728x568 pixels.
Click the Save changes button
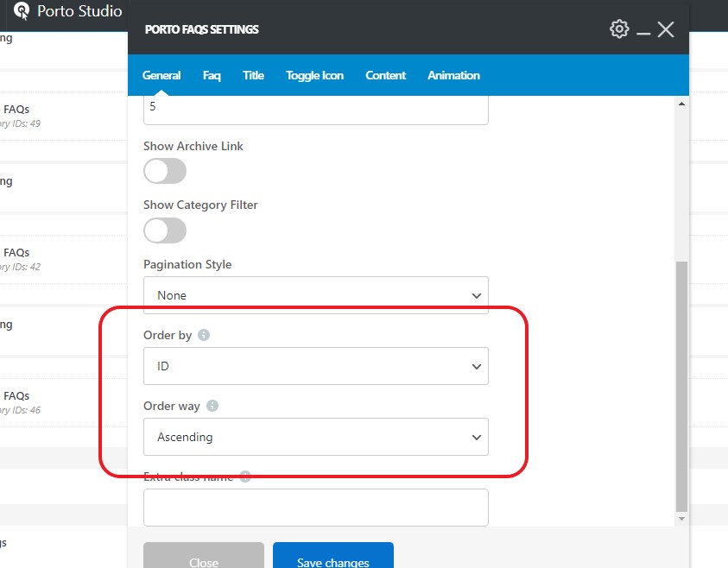332,559
